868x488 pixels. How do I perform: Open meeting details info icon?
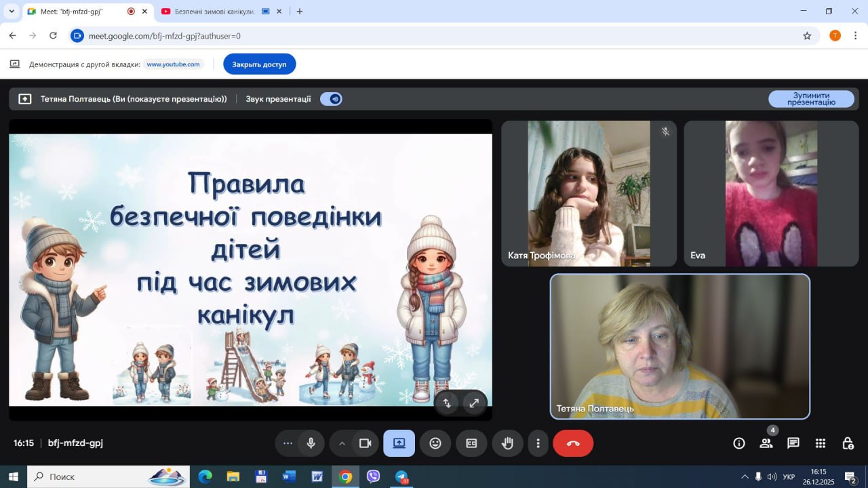click(739, 443)
